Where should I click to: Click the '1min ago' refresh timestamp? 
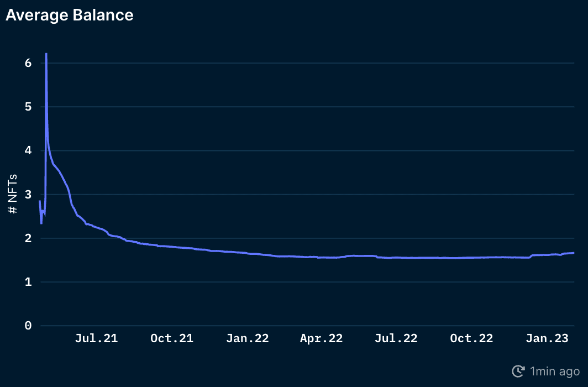tap(555, 372)
